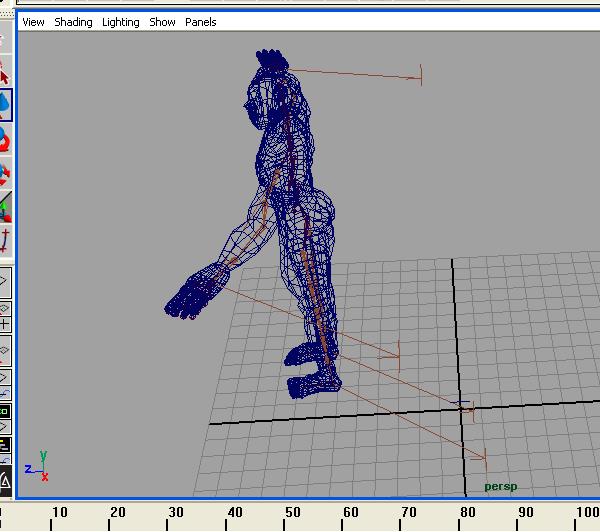Image resolution: width=600 pixels, height=532 pixels.
Task: Open the Shading menu
Action: (73, 22)
